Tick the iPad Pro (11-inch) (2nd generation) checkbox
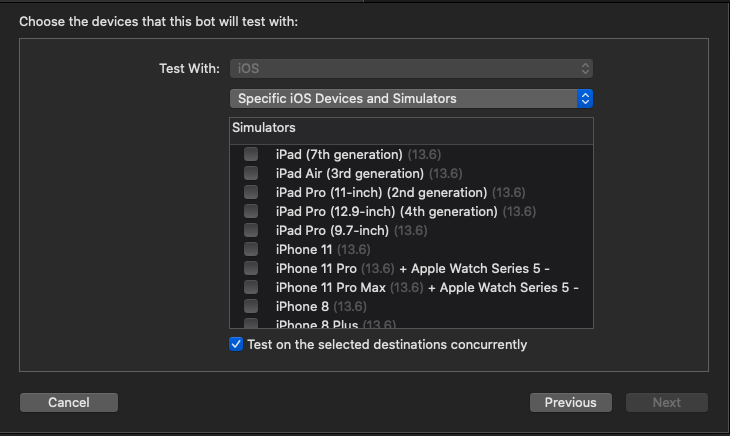Viewport: 730px width, 436px height. click(251, 192)
